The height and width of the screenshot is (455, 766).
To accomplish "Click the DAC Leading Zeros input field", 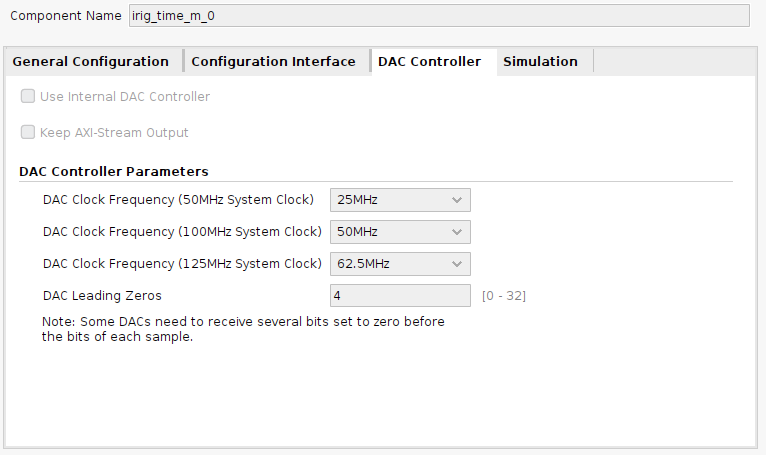I will [400, 296].
